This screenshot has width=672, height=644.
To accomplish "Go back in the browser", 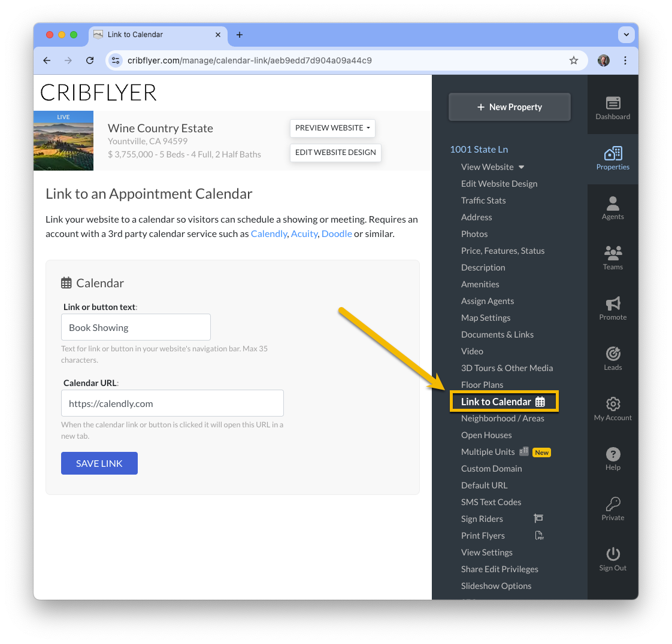I will tap(47, 60).
